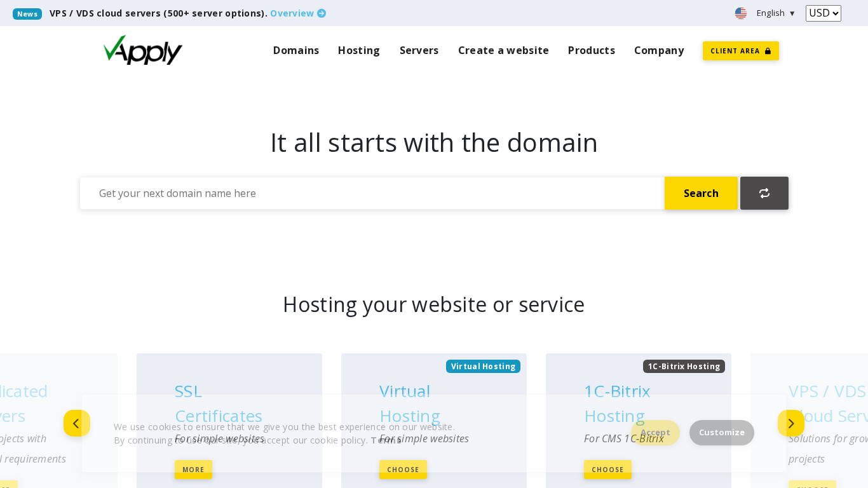Click 'It all starts with the domain' heading

click(434, 142)
